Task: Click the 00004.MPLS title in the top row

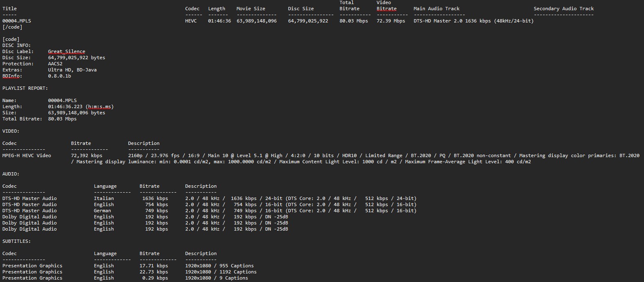Action: pyautogui.click(x=16, y=21)
